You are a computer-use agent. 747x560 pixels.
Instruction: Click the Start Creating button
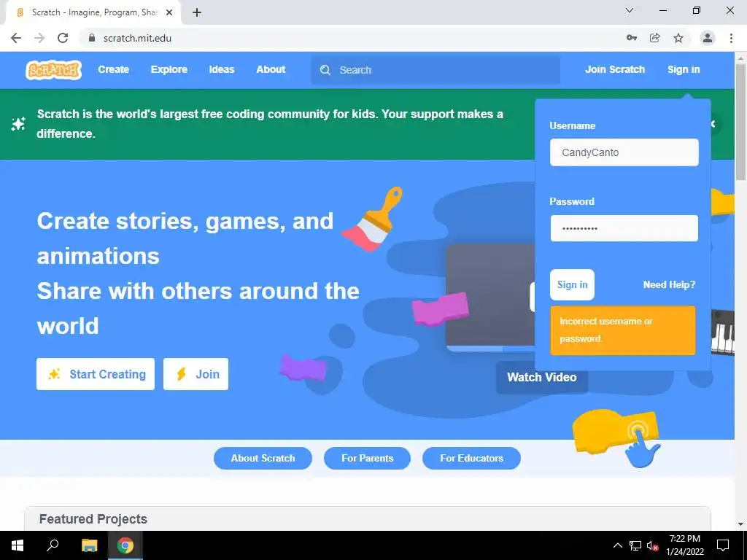tap(96, 374)
